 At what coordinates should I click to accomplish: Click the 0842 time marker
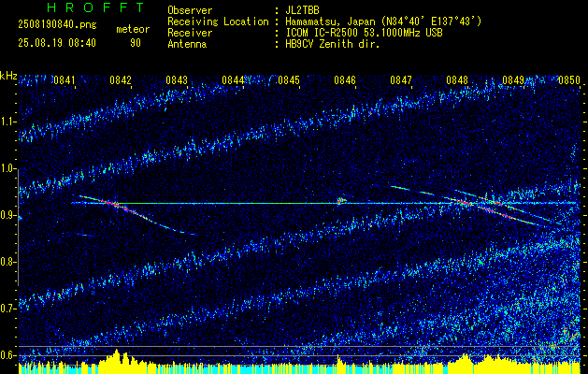pos(121,79)
